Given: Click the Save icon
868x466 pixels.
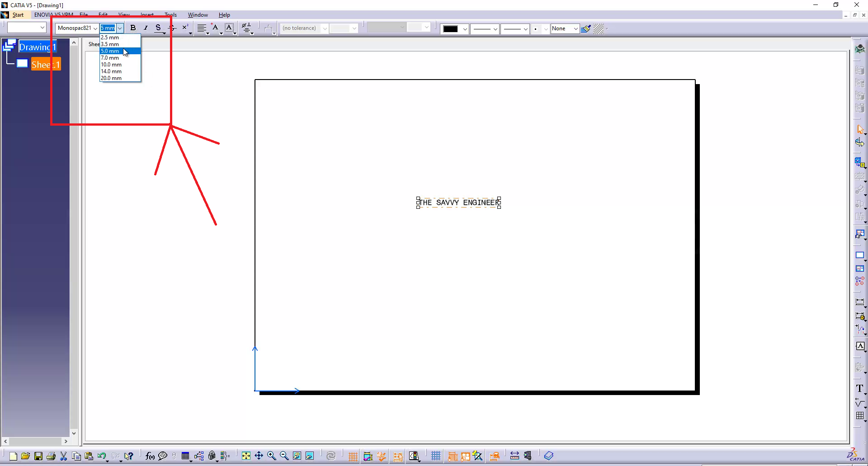Looking at the screenshot, I should tap(38, 456).
